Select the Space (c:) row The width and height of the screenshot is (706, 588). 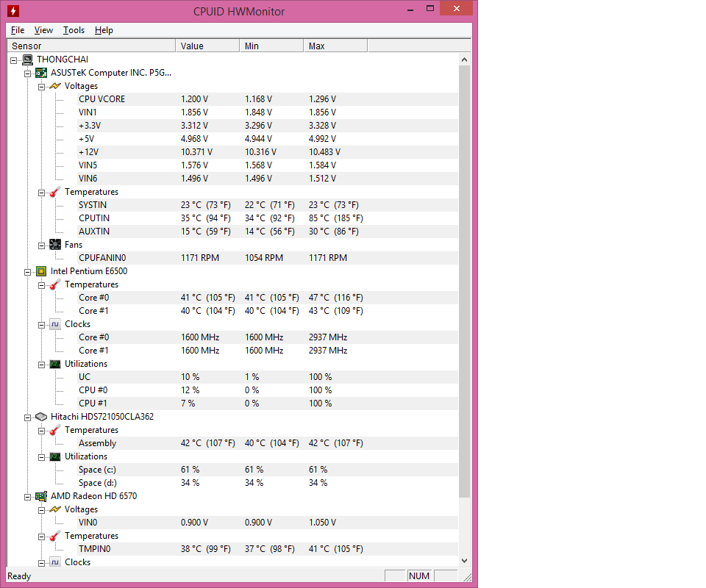tap(268, 470)
